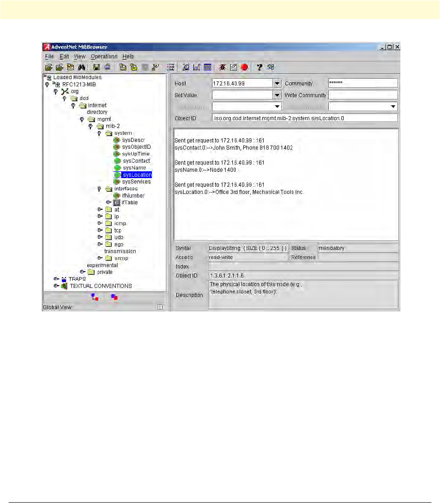Screen dimensions: 440x504
Task: Click the second yellow document GetNext icon
Action: coord(133,67)
